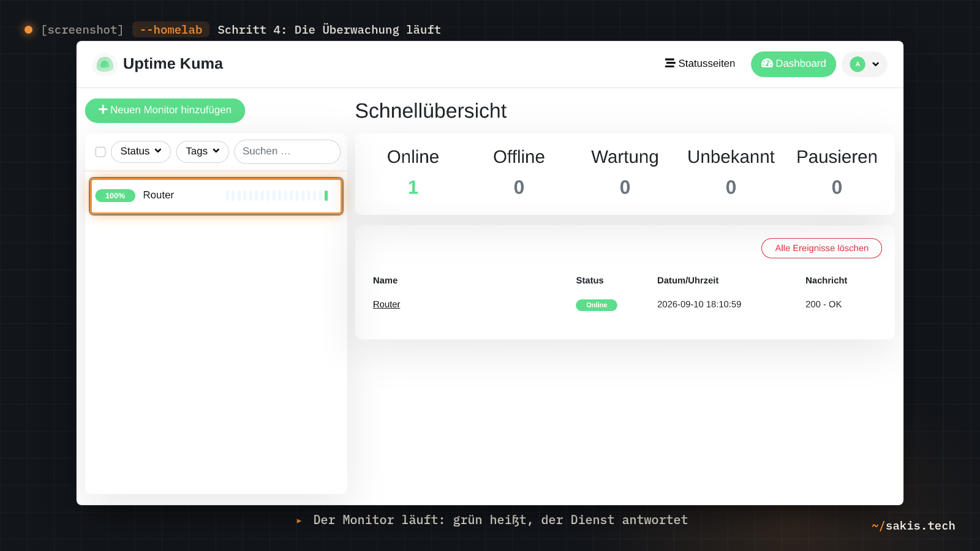Image resolution: width=980 pixels, height=551 pixels.
Task: Open the Status filter dropdown
Action: pos(141,151)
